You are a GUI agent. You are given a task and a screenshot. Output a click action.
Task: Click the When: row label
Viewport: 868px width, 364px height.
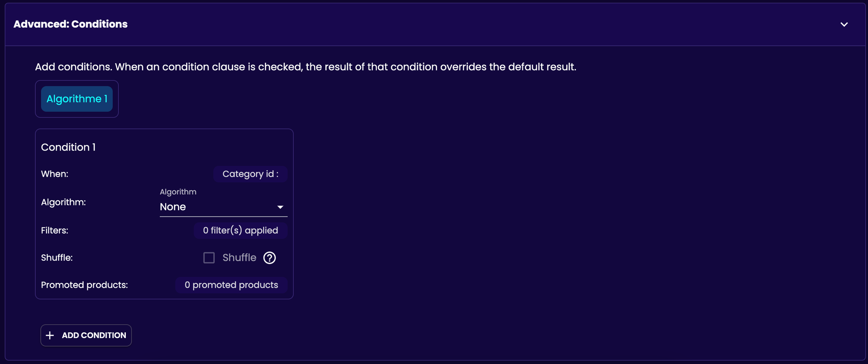[55, 174]
